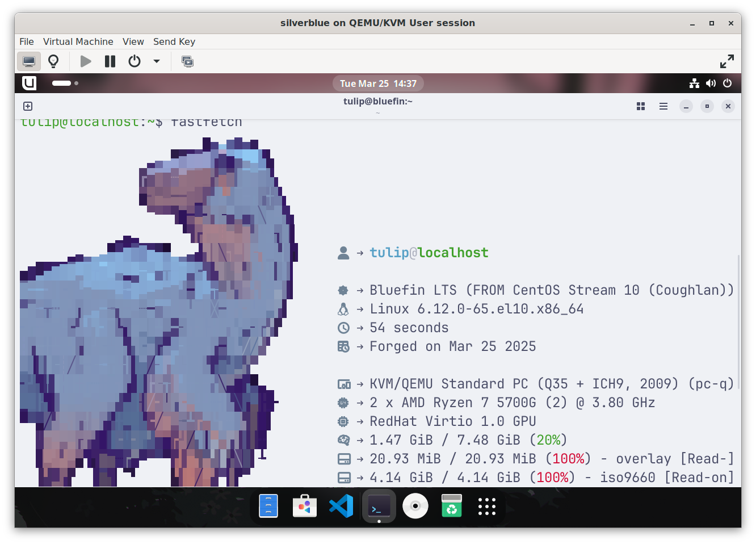The width and height of the screenshot is (756, 544).
Task: Close the silverblue QEMU/KVM window
Action: (731, 23)
